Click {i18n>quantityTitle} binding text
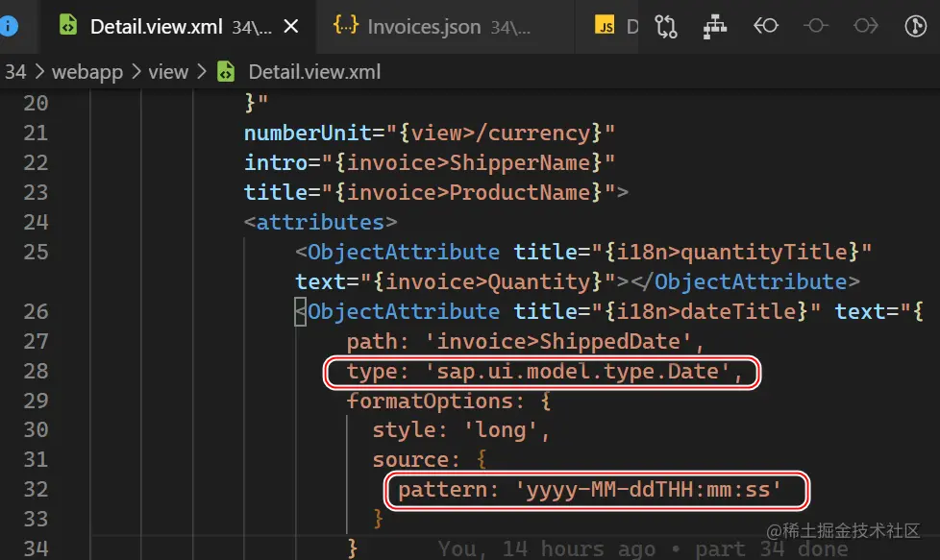This screenshot has height=560, width=940. coord(731,253)
